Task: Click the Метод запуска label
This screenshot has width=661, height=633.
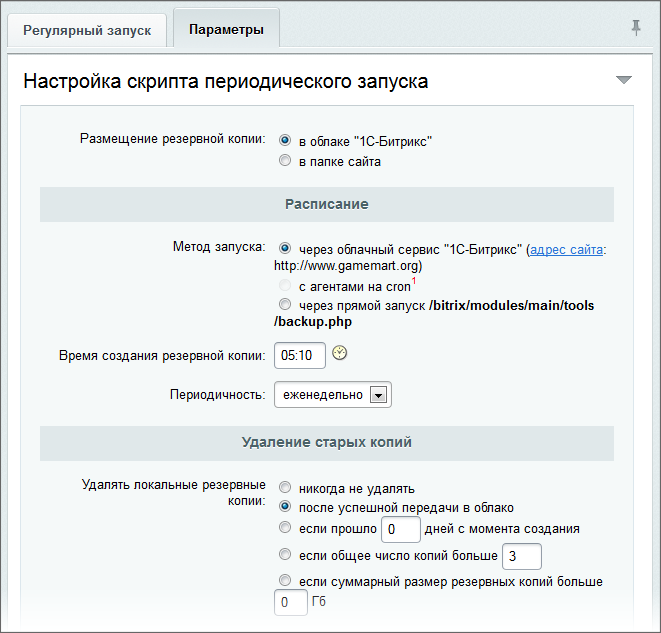Action: (x=219, y=247)
